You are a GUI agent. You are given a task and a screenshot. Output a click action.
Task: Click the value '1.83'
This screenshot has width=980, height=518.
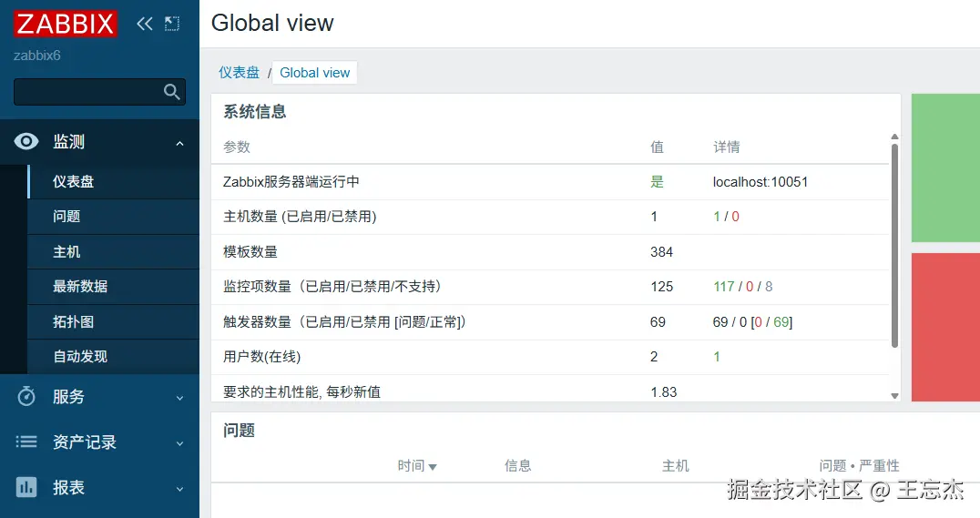(663, 391)
